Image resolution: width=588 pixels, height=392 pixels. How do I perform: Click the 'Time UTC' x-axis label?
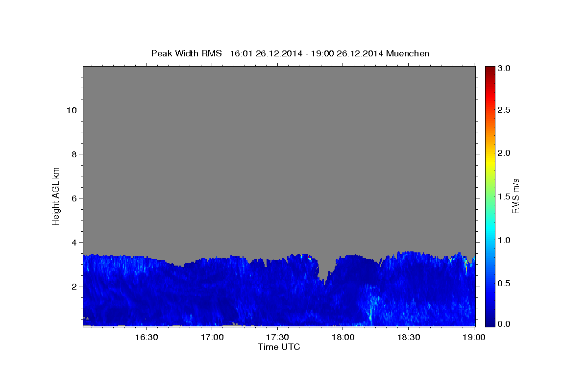pyautogui.click(x=279, y=347)
